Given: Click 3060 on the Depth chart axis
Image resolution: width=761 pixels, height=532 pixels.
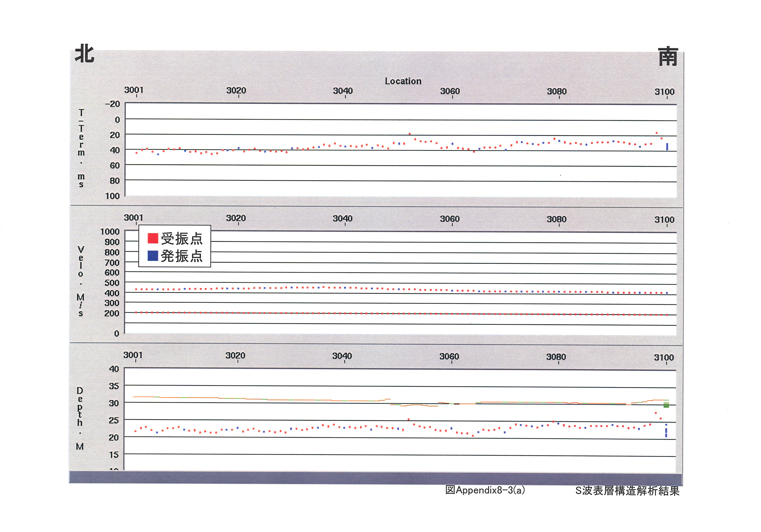Looking at the screenshot, I should pos(449,357).
